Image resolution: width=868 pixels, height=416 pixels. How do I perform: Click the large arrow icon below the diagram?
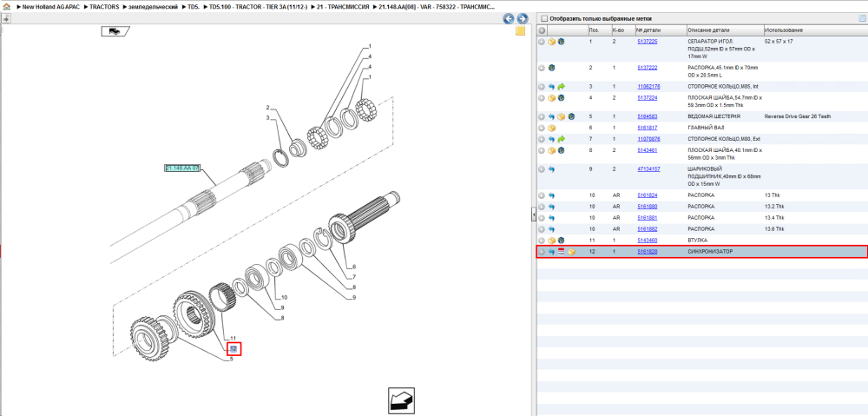click(x=401, y=401)
